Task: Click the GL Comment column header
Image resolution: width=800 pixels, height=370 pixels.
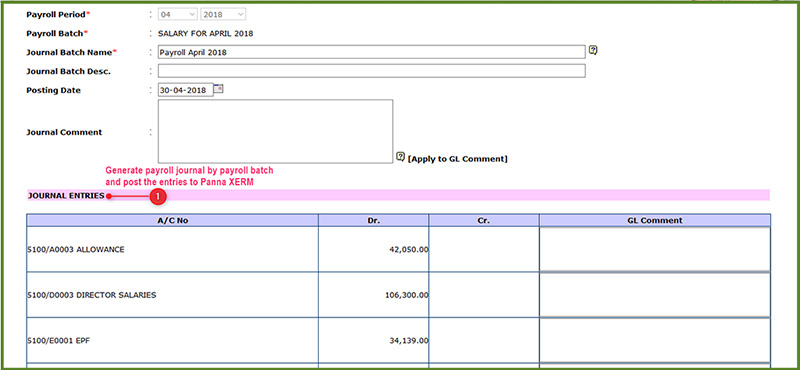Action: (655, 220)
